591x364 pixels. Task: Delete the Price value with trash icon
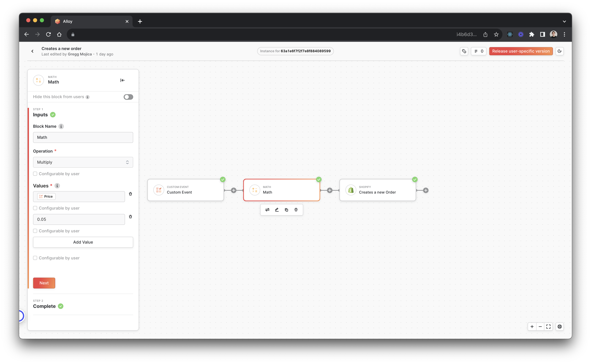[x=130, y=194]
